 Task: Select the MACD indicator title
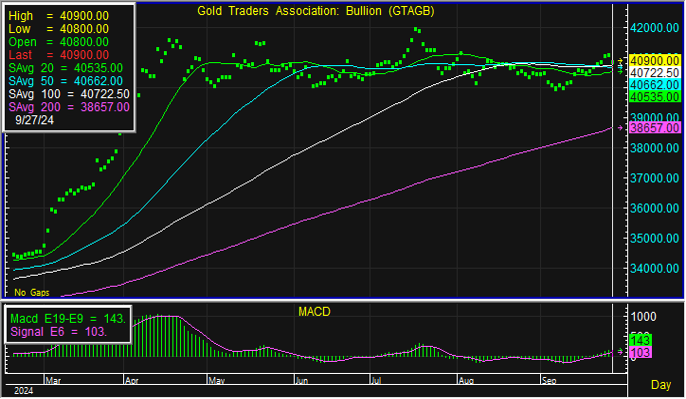tap(314, 312)
